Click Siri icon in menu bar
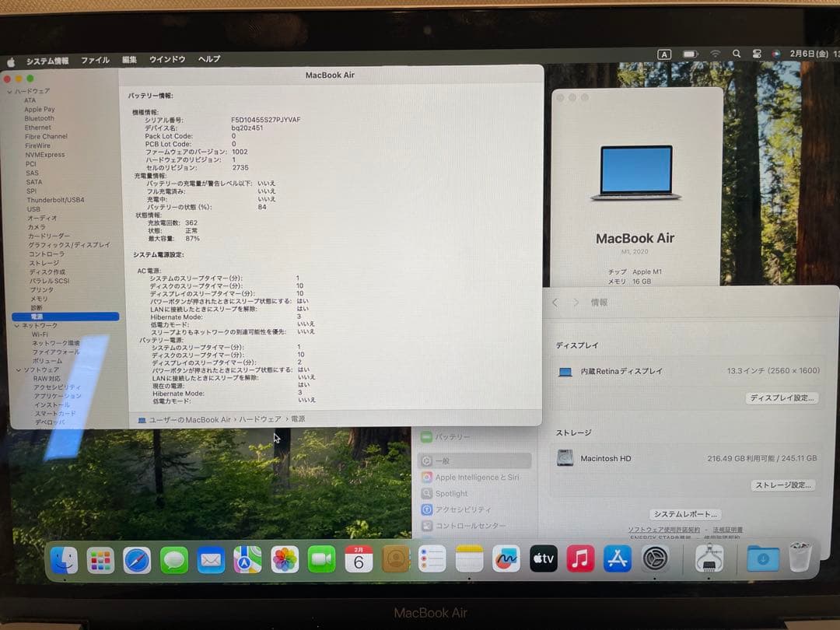 tap(775, 54)
